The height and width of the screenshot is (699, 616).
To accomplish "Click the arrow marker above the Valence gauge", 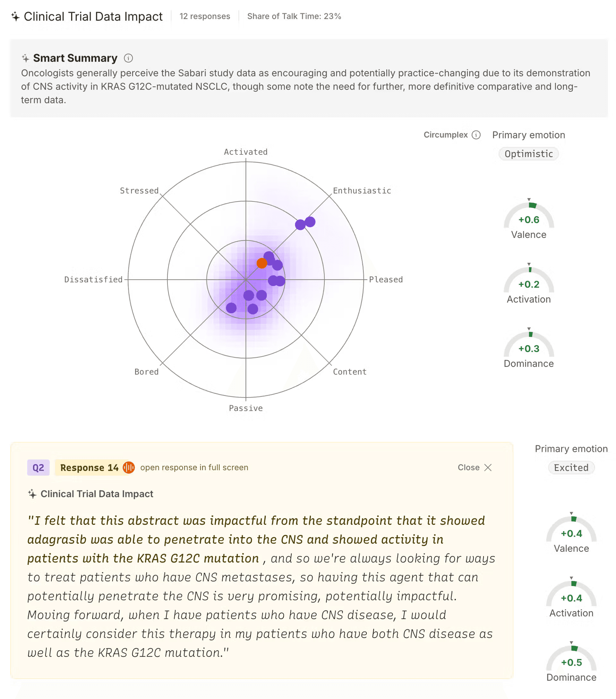I will coord(529,200).
